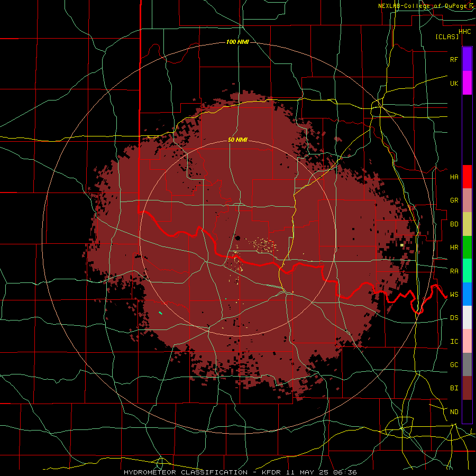This screenshot has height=476, width=476.
Task: Click the "DS" legend label
Action: [454, 318]
